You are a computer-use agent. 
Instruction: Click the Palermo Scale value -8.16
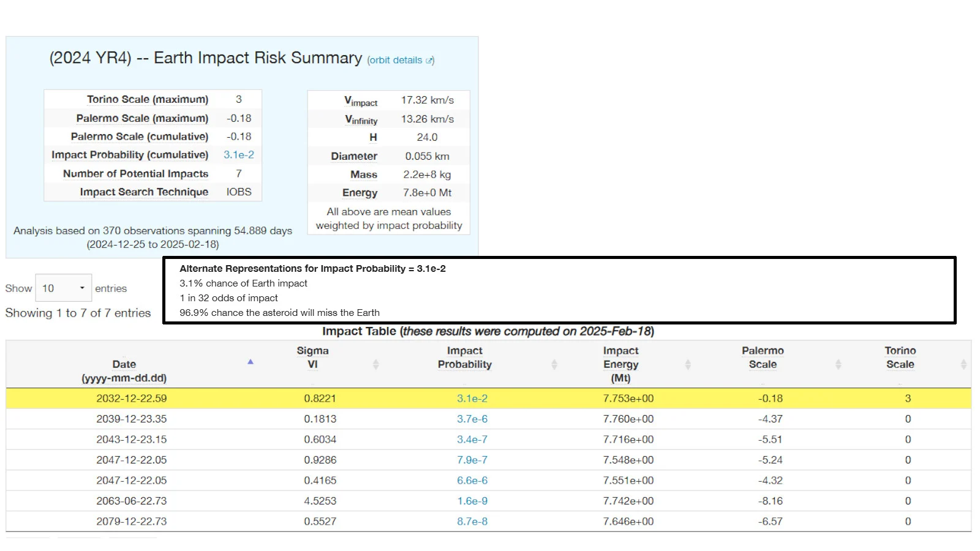tap(771, 501)
